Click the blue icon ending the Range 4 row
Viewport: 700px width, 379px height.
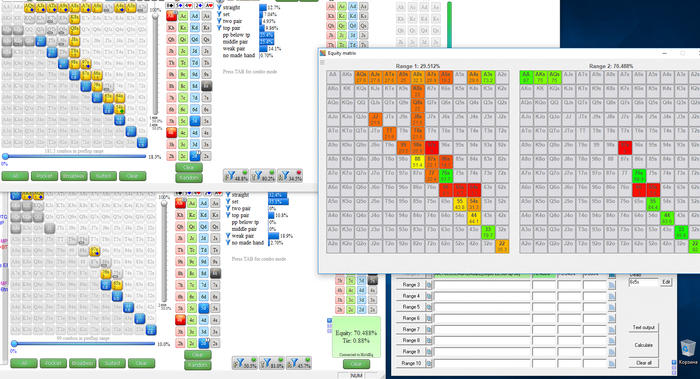[612, 296]
